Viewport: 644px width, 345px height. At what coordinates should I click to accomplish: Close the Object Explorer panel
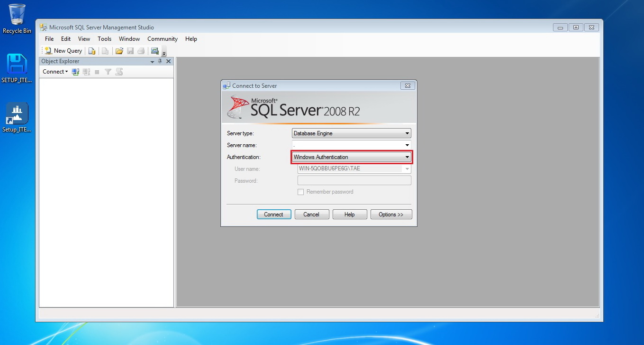(x=168, y=61)
